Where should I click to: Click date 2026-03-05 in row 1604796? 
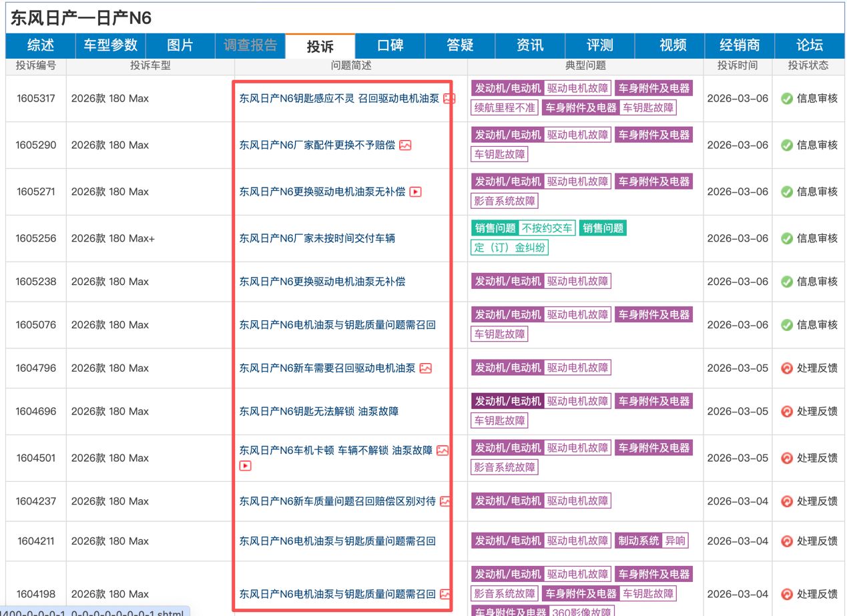(x=738, y=368)
